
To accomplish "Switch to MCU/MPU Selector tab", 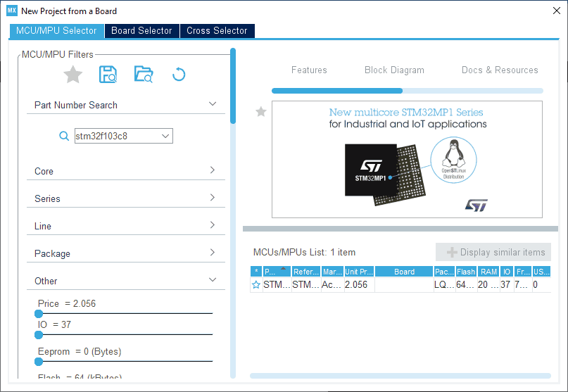I will pyautogui.click(x=56, y=31).
